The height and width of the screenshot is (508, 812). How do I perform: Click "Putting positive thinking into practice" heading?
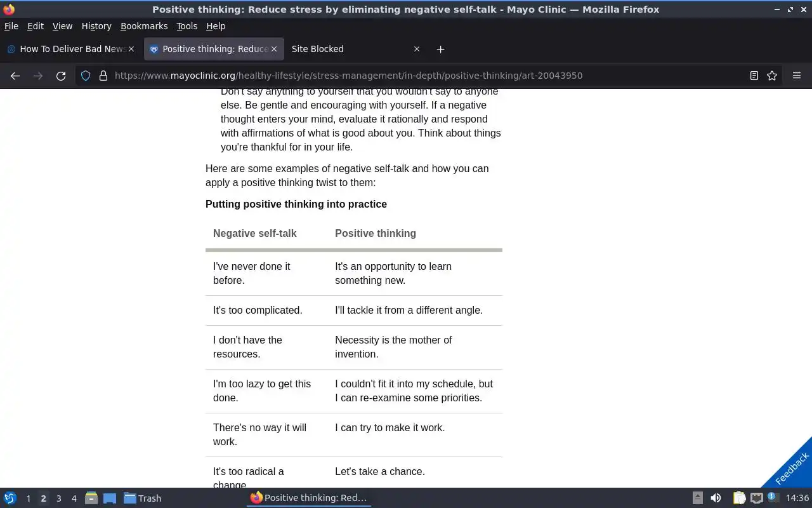point(296,204)
